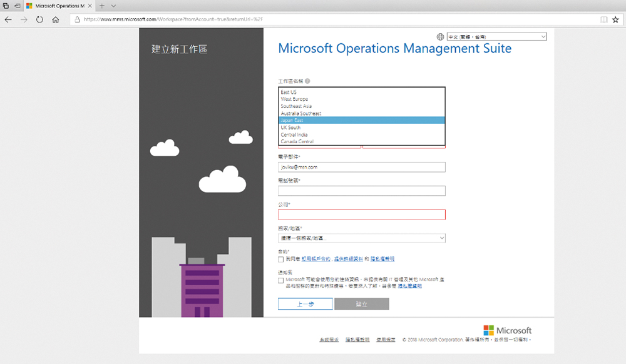Add this page to favorites with the star

615,19
